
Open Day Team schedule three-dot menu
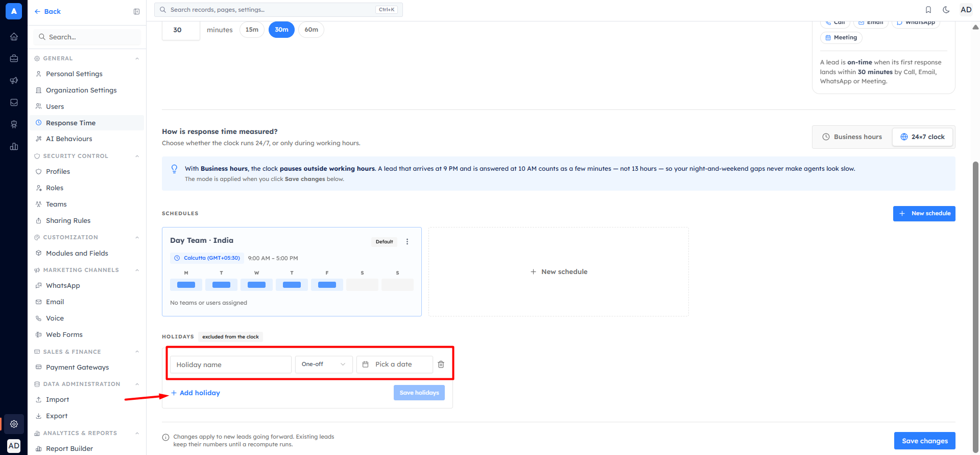tap(407, 242)
